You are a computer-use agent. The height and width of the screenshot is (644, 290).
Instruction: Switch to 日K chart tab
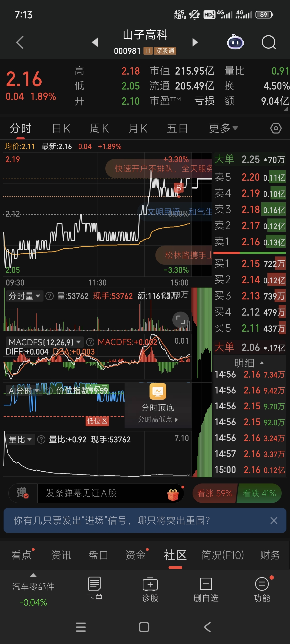point(61,128)
